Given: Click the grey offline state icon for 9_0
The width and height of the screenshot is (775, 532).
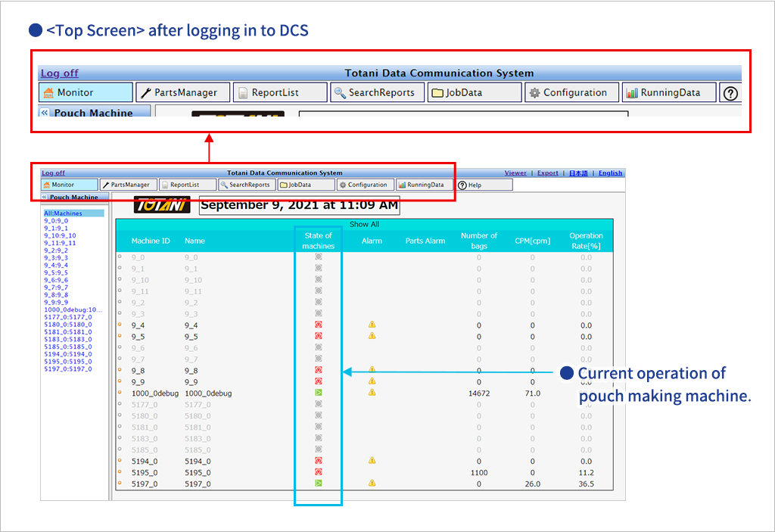Looking at the screenshot, I should pyautogui.click(x=319, y=257).
